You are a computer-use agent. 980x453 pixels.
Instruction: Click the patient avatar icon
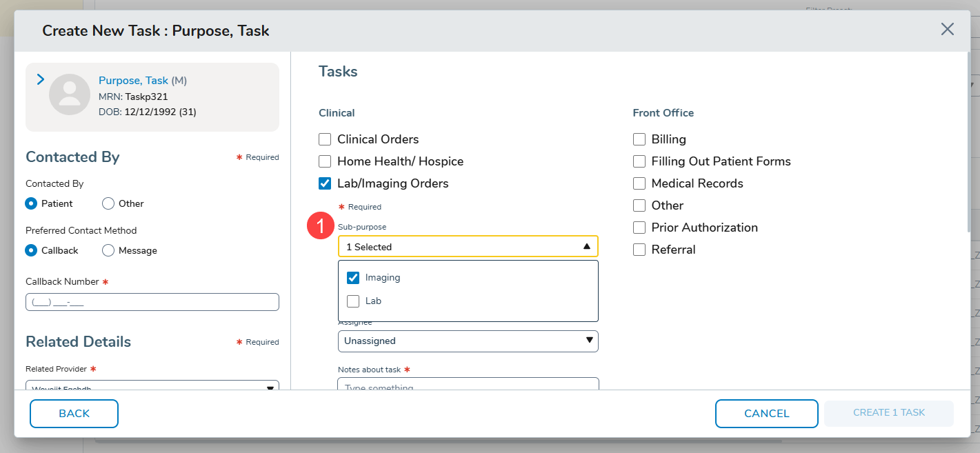click(x=69, y=94)
